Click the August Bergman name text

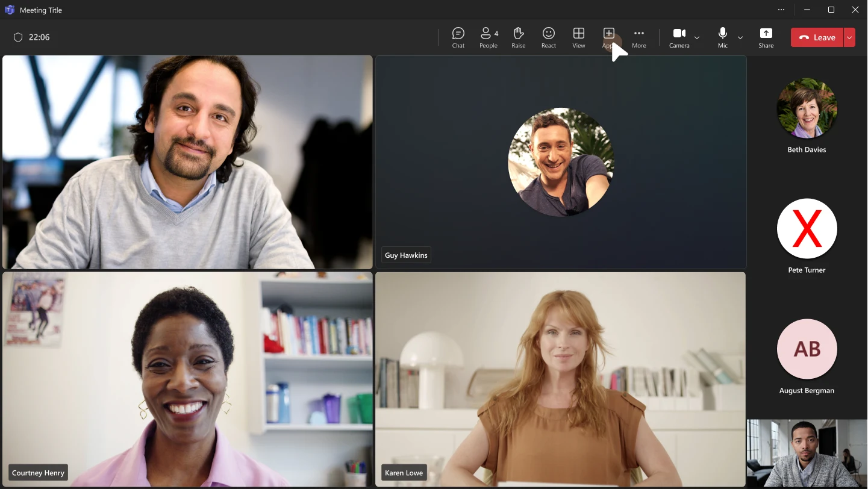tap(807, 390)
